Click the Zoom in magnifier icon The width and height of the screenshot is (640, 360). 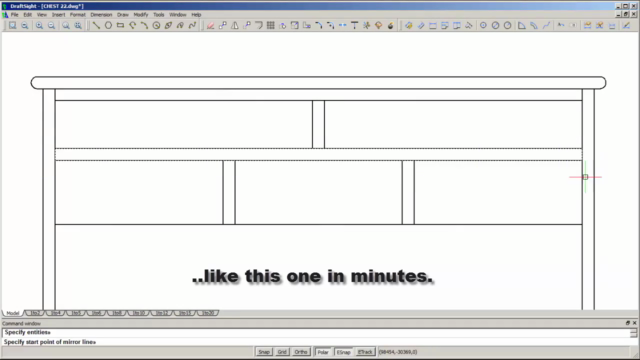39,25
